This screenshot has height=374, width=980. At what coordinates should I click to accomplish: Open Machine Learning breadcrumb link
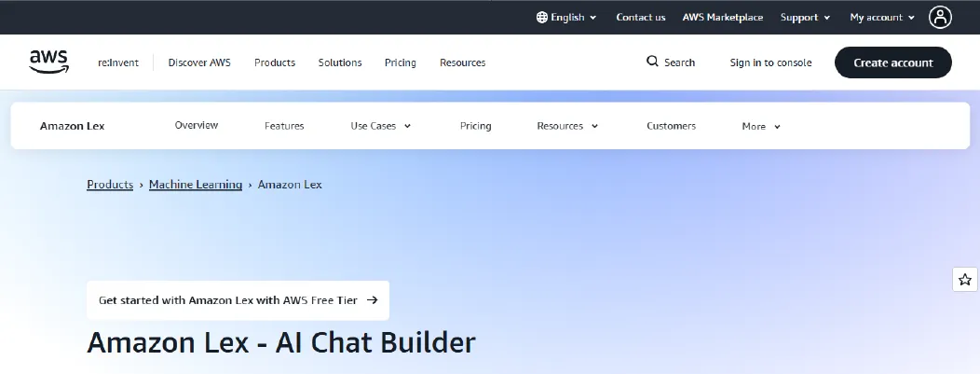pos(196,185)
